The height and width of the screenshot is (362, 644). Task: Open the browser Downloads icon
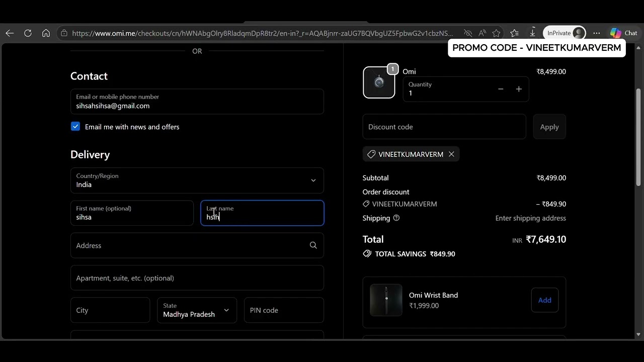pyautogui.click(x=532, y=33)
